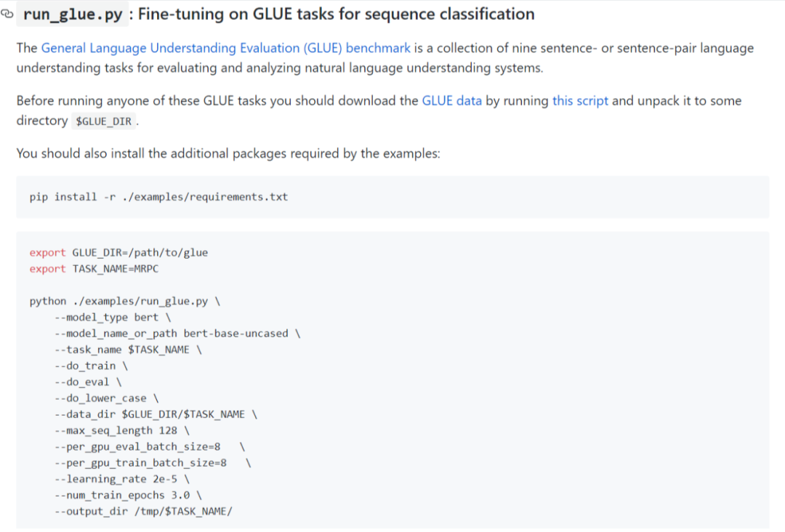
Task: Click the --learning_rate 2e-5 line
Action: [x=121, y=479]
